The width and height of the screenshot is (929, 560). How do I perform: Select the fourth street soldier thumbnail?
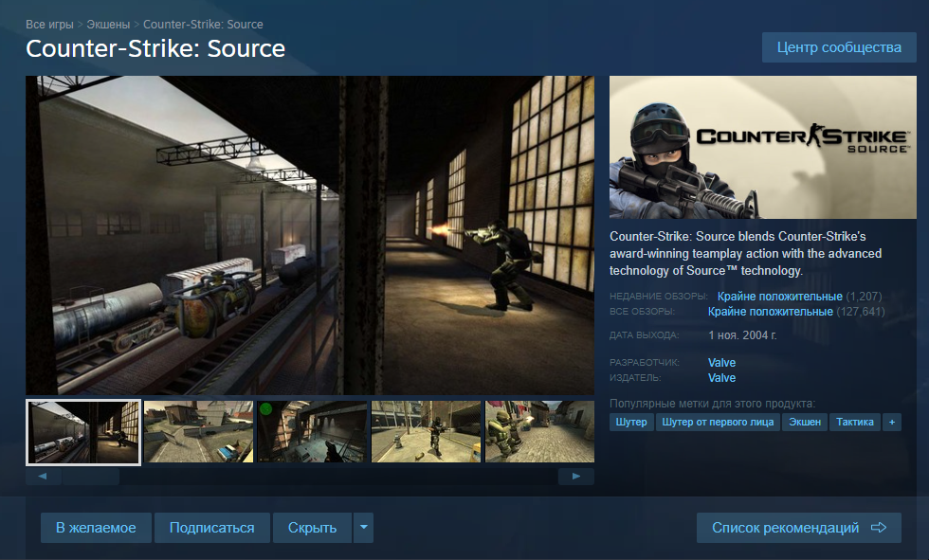coord(426,431)
